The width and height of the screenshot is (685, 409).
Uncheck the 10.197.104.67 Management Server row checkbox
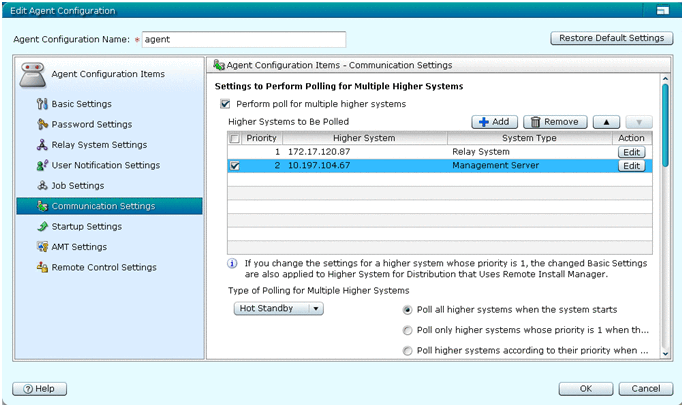[234, 167]
